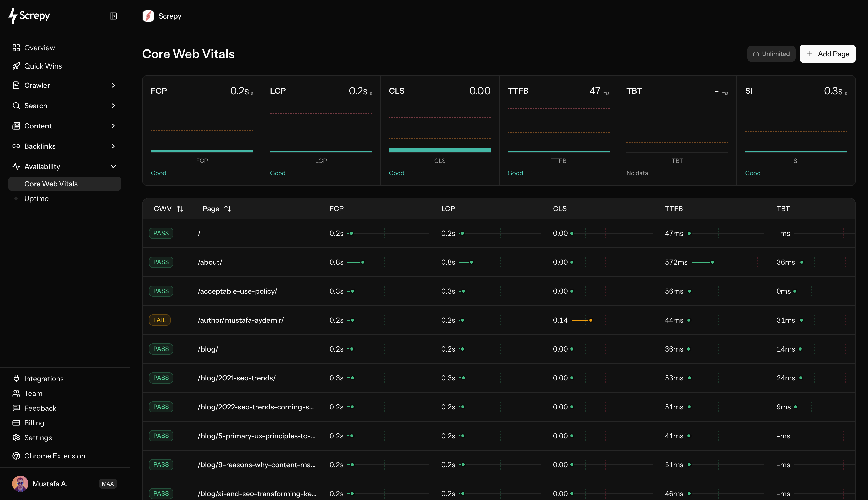Click the FCP summary chart bar

point(202,151)
